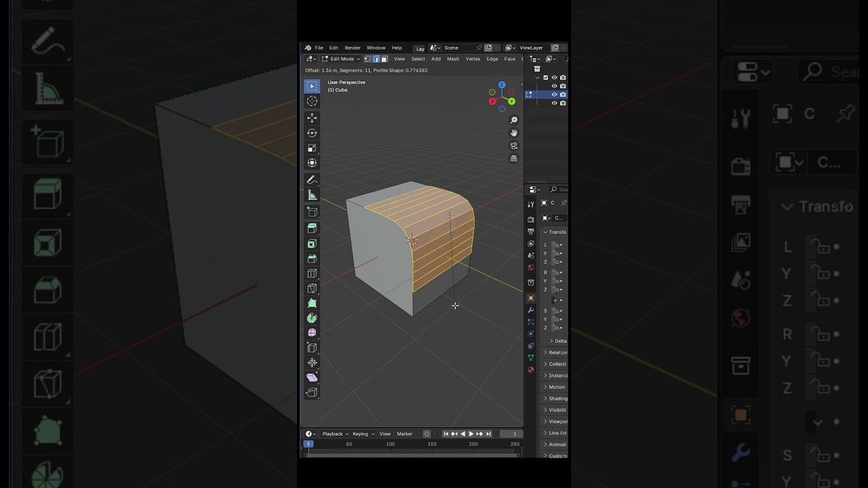Open the Render properties tab
Viewport: 868px width, 488px height.
click(x=531, y=220)
